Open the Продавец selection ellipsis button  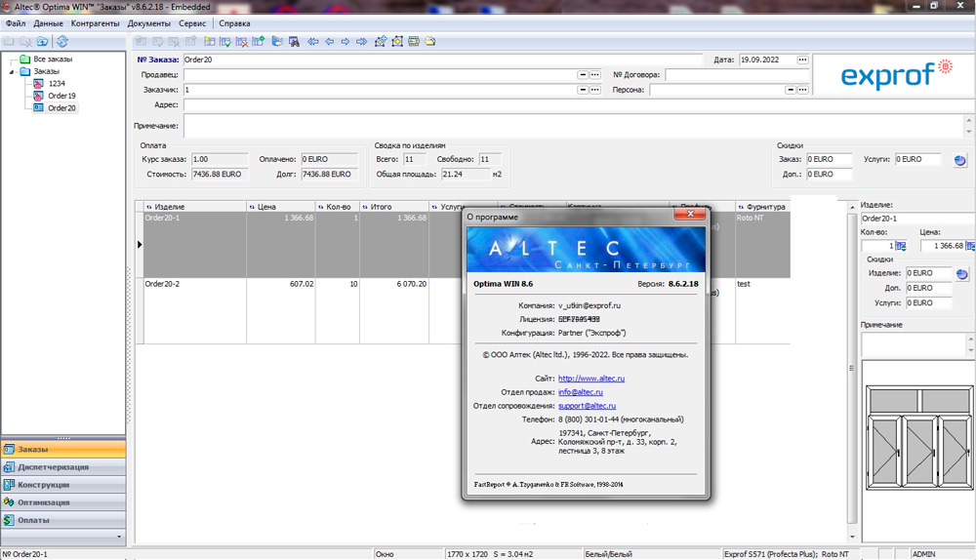click(594, 75)
